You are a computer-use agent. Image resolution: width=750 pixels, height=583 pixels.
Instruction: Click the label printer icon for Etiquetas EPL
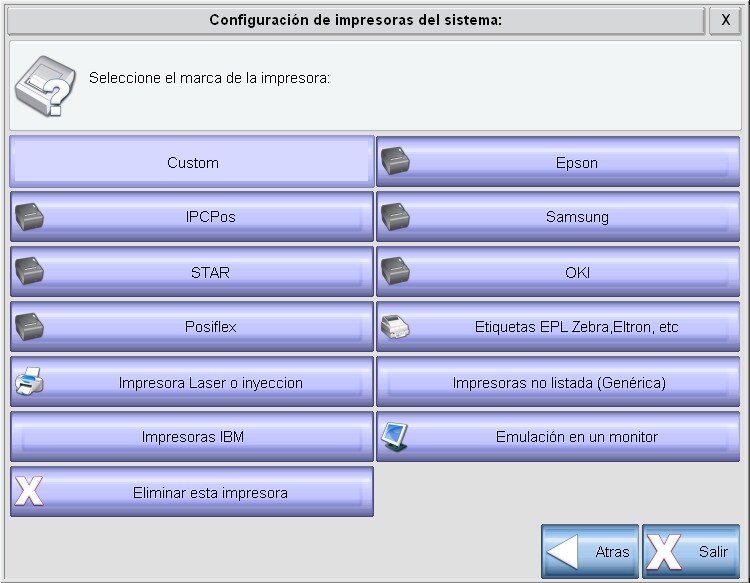(x=395, y=327)
